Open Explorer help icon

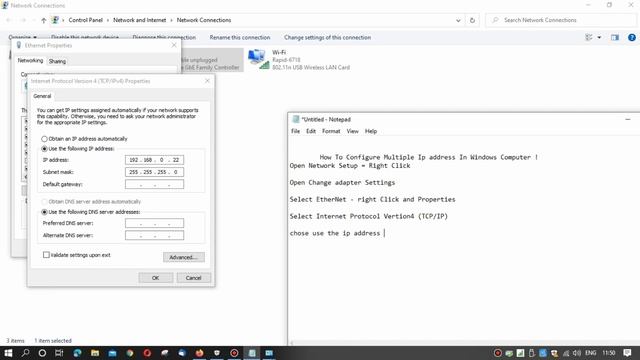(x=632, y=38)
